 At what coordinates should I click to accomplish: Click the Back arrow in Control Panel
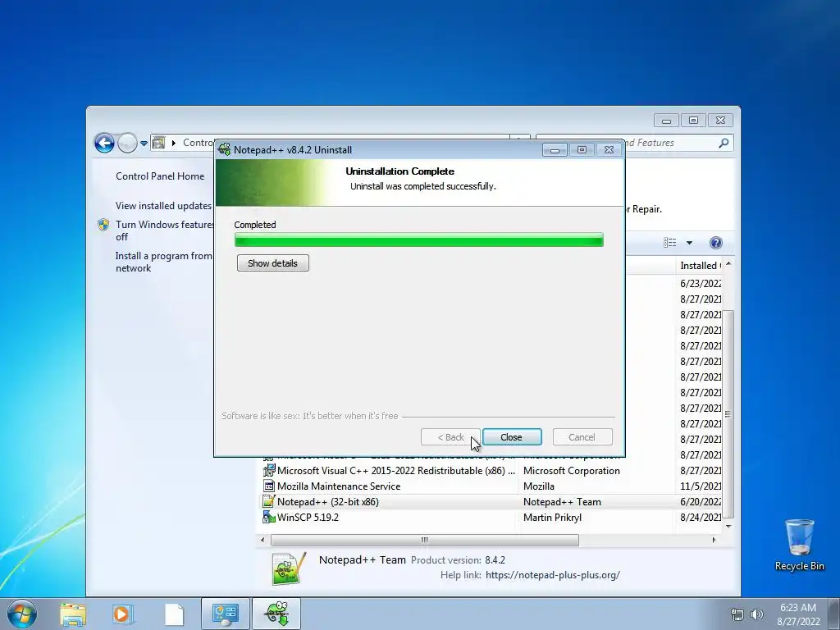104,143
